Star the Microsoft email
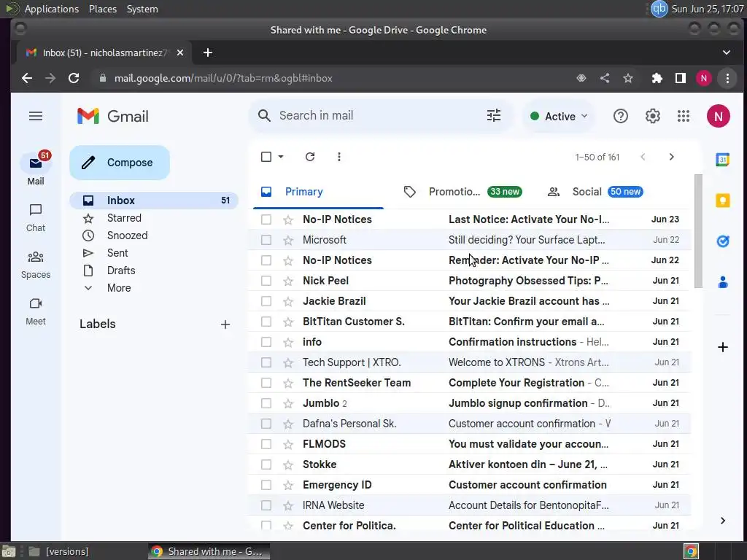Screen dimensions: 747x560 pyautogui.click(x=287, y=240)
